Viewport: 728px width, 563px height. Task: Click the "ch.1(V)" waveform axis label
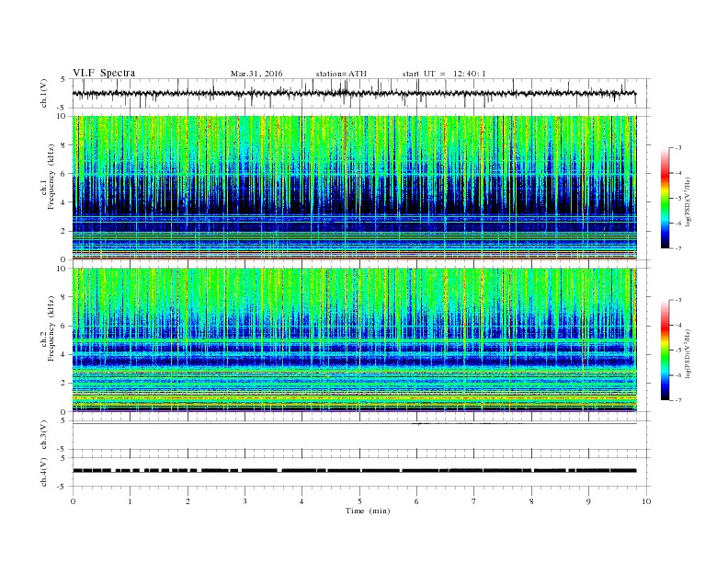click(44, 93)
